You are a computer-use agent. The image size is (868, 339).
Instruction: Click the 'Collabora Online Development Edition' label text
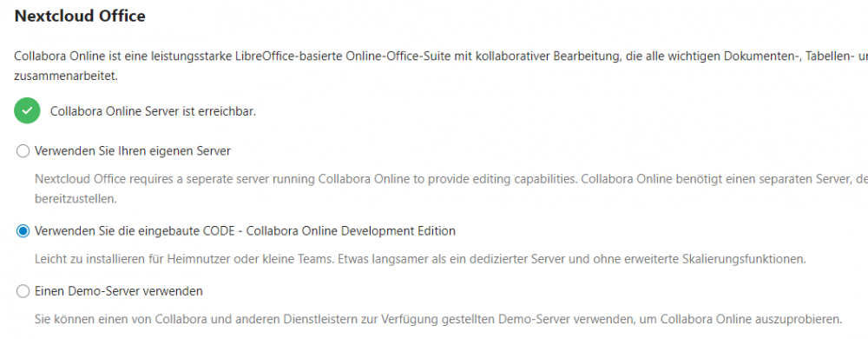tap(351, 231)
